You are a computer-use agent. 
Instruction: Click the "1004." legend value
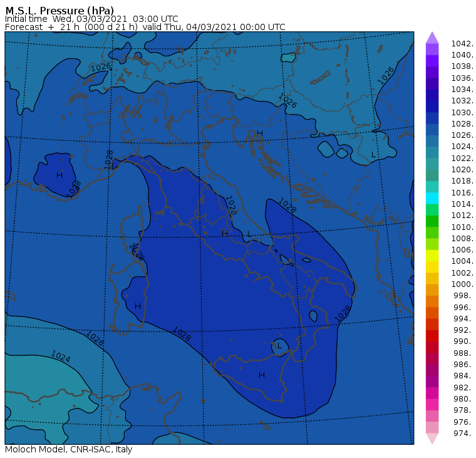tap(462, 261)
